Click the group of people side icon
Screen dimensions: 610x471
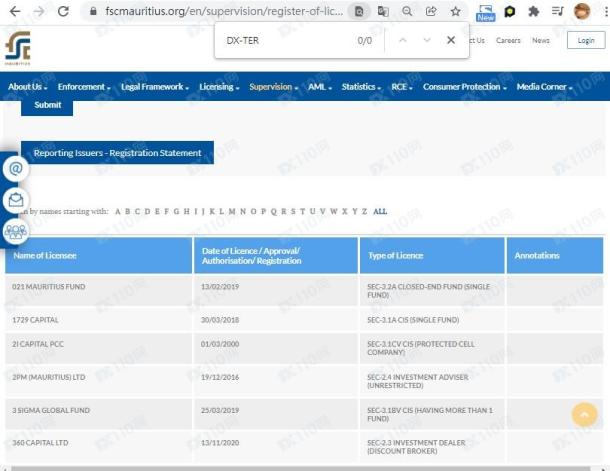pos(16,231)
